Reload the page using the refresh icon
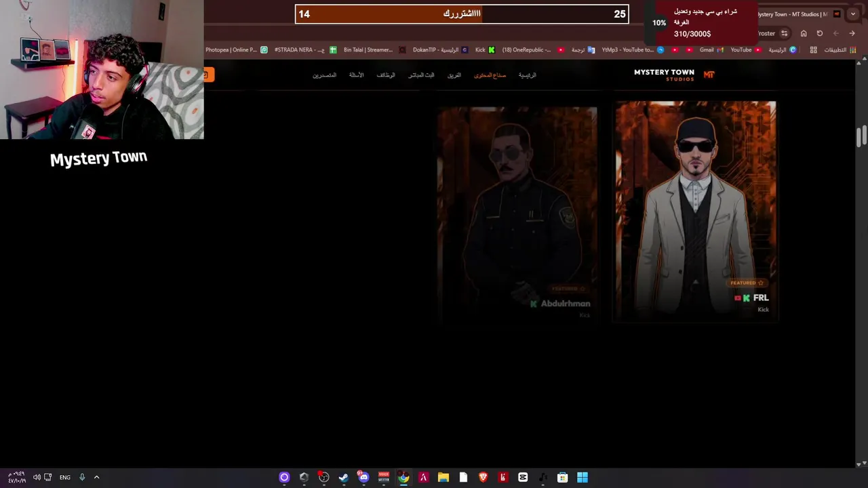This screenshot has width=868, height=488. click(820, 33)
